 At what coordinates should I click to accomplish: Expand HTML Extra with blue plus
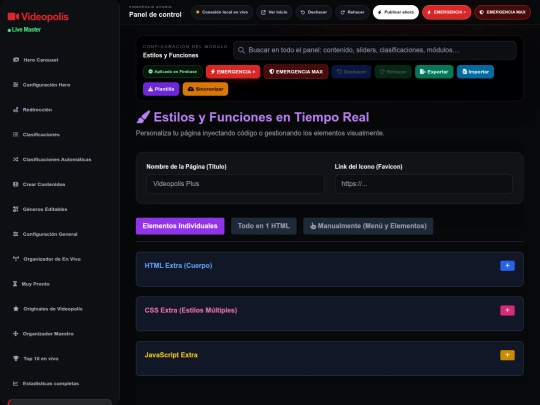(x=507, y=266)
